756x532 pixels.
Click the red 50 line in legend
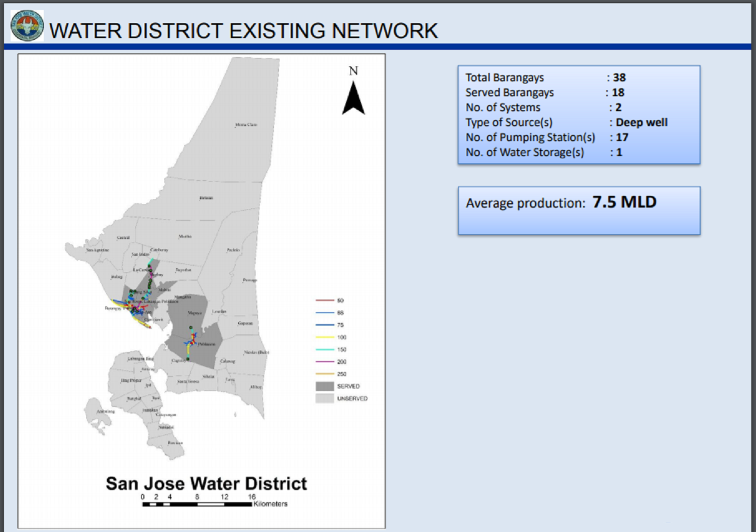325,300
